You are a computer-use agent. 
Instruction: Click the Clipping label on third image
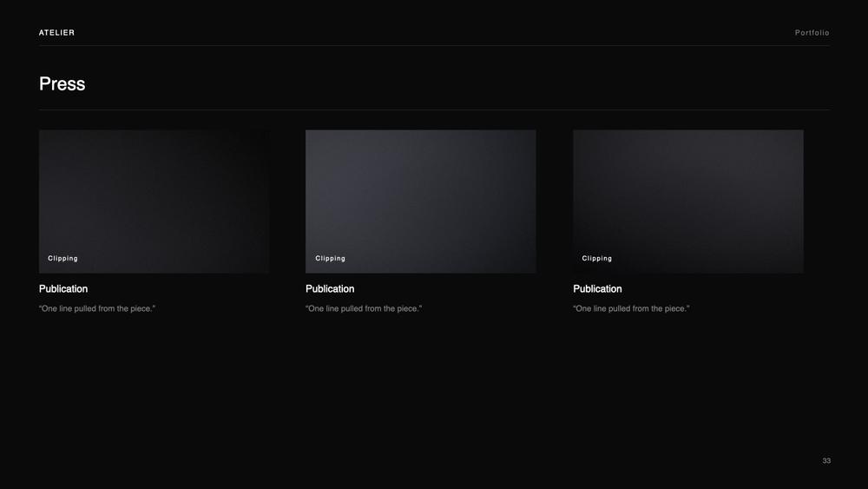[597, 259]
